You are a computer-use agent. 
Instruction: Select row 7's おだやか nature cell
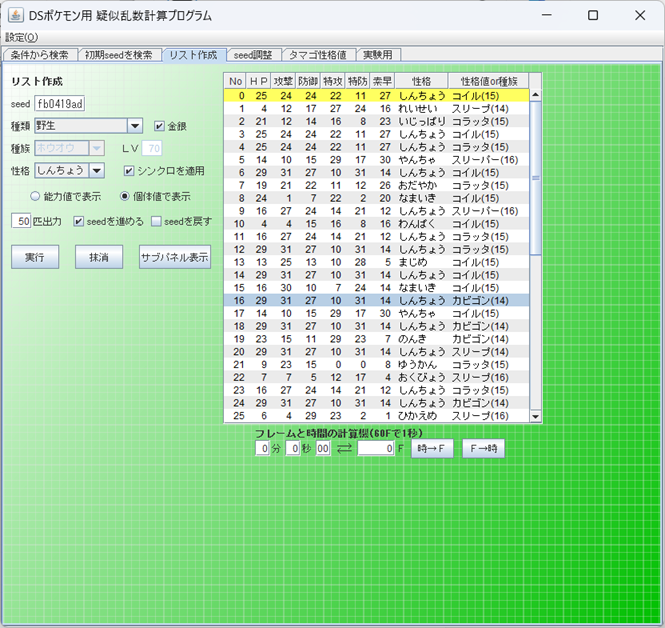click(x=422, y=185)
